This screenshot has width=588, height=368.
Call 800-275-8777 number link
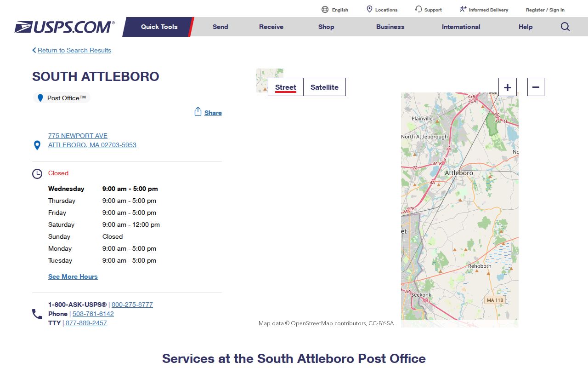132,305
